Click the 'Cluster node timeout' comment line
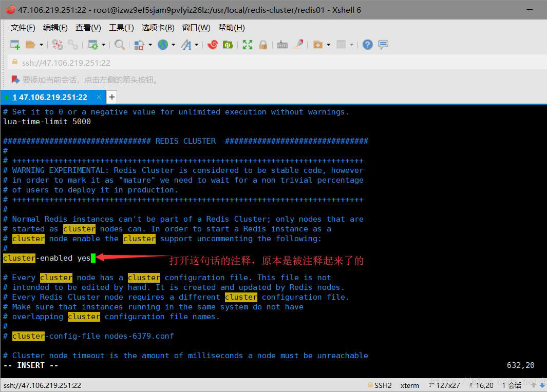547x392 pixels. pos(185,356)
